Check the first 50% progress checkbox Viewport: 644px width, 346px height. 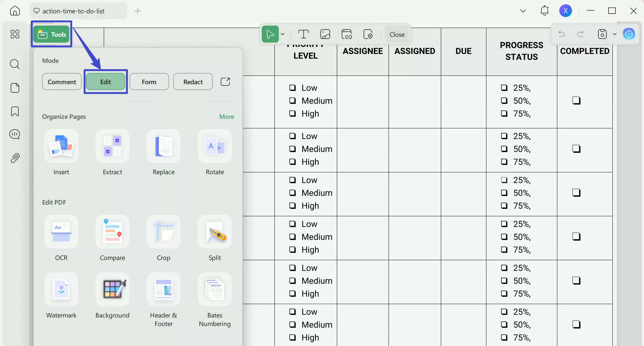(x=504, y=101)
